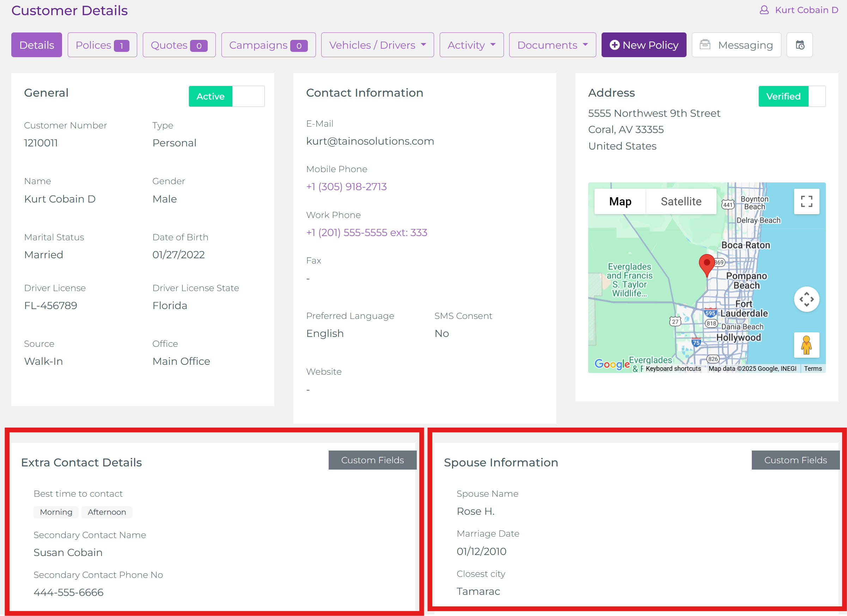Click the user profile icon at top right
The height and width of the screenshot is (616, 847).
coord(764,10)
